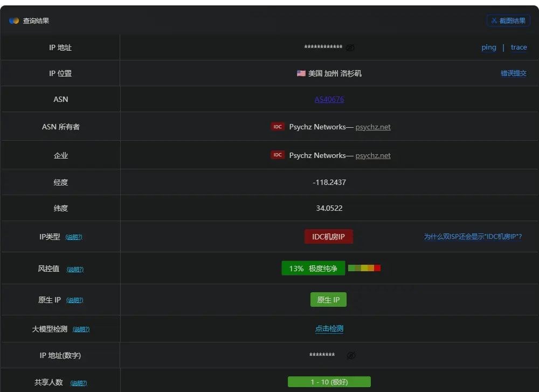Toggle eye icon in IP 地址(数字) row
The height and width of the screenshot is (392, 539).
click(x=351, y=355)
